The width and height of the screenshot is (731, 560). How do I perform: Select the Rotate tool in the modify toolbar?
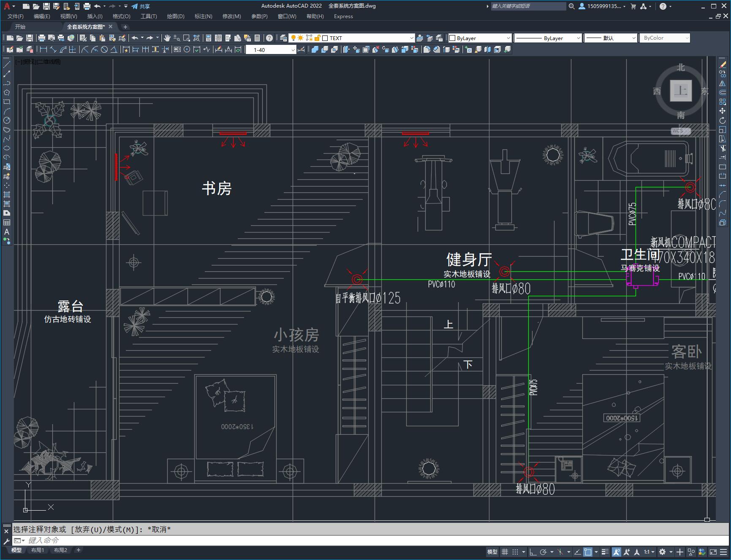click(723, 120)
